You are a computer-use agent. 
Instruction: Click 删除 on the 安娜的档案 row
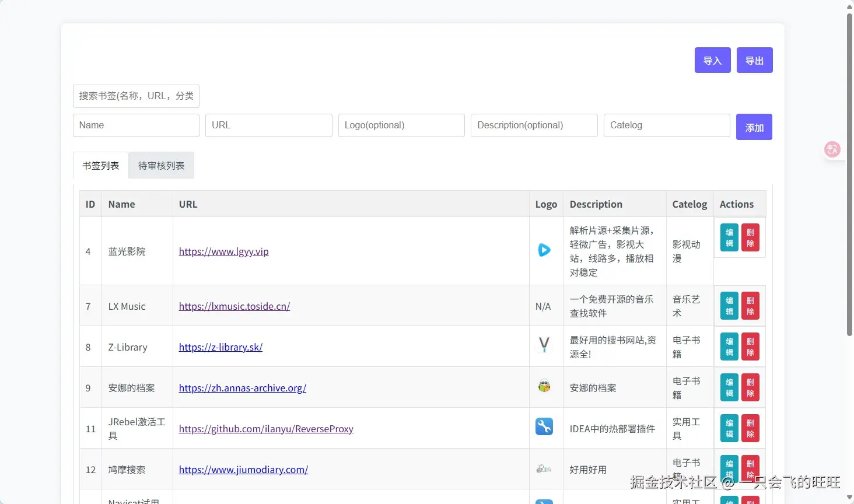point(750,387)
